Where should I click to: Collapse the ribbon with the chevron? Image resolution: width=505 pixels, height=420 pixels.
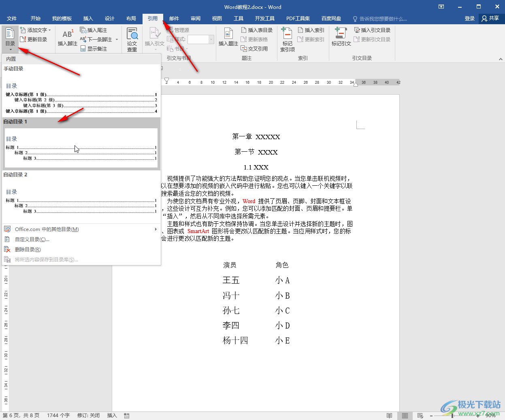click(x=501, y=59)
